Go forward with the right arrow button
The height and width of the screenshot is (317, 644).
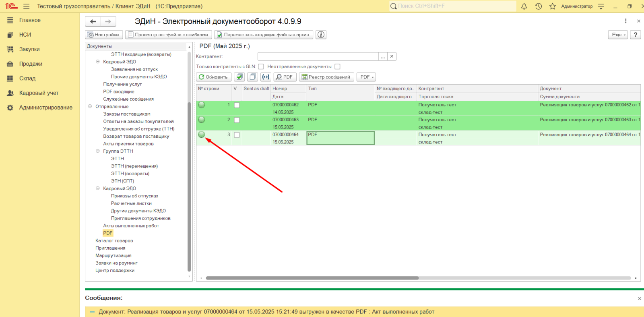click(108, 21)
